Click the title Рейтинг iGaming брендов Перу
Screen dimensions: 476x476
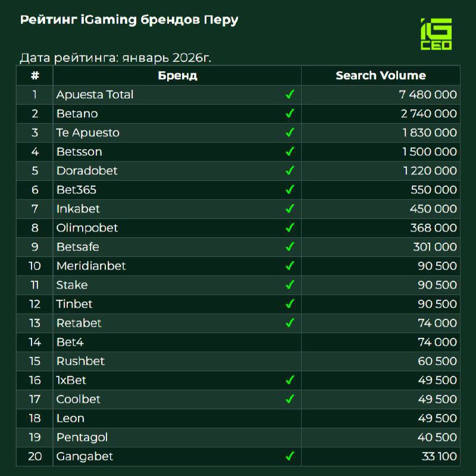pyautogui.click(x=129, y=20)
